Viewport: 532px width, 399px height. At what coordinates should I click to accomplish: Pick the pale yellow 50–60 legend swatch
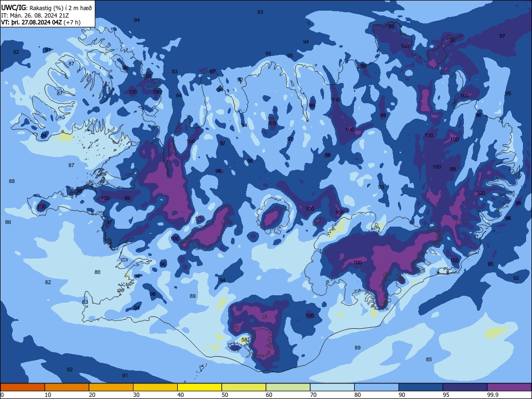(x=244, y=387)
